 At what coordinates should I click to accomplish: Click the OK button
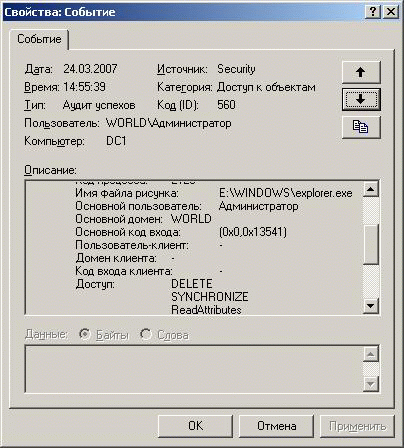pos(195,426)
